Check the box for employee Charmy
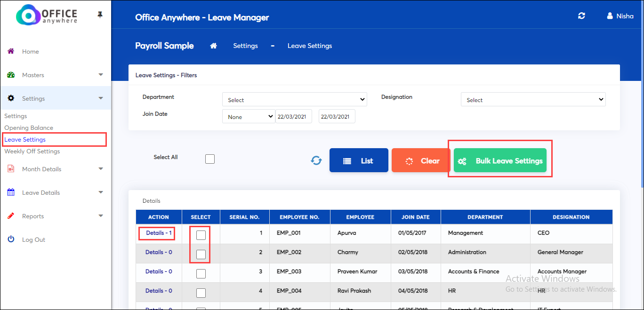The width and height of the screenshot is (644, 310). tap(201, 254)
